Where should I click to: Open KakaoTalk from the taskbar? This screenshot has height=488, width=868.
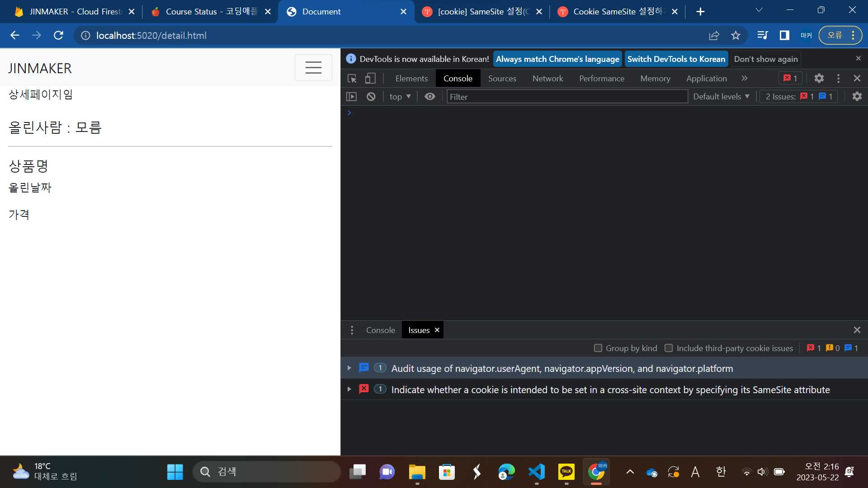[566, 472]
